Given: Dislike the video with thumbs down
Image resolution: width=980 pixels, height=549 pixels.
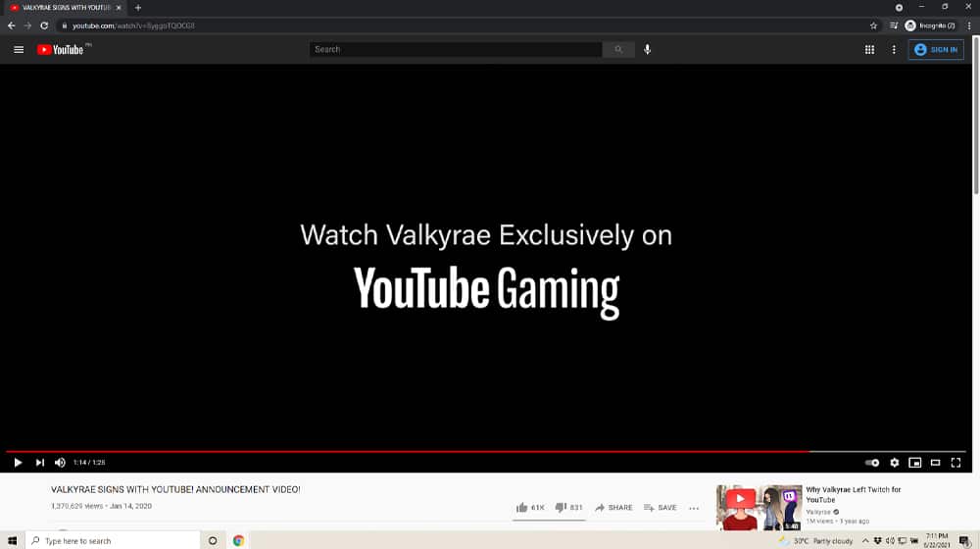Looking at the screenshot, I should click(568, 507).
